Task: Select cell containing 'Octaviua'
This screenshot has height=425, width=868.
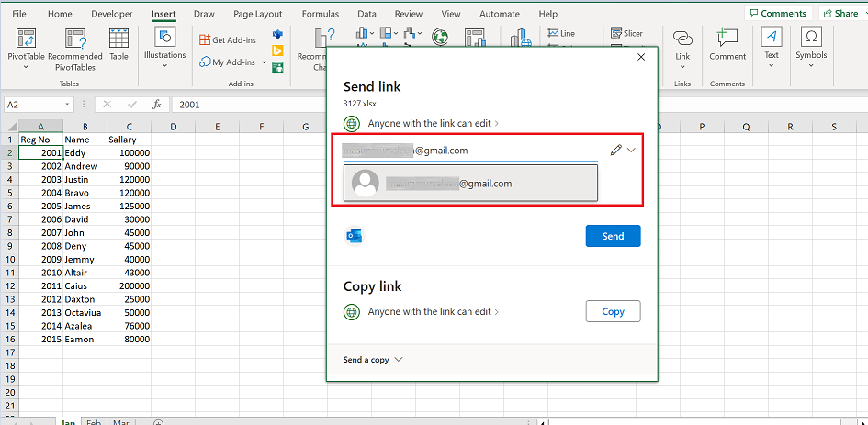Action: pyautogui.click(x=85, y=313)
